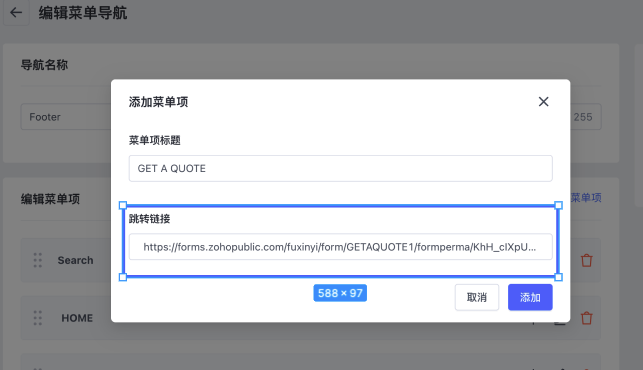Open the 菜单项 link at right
Screen dimensions: 643x370
coord(586,198)
